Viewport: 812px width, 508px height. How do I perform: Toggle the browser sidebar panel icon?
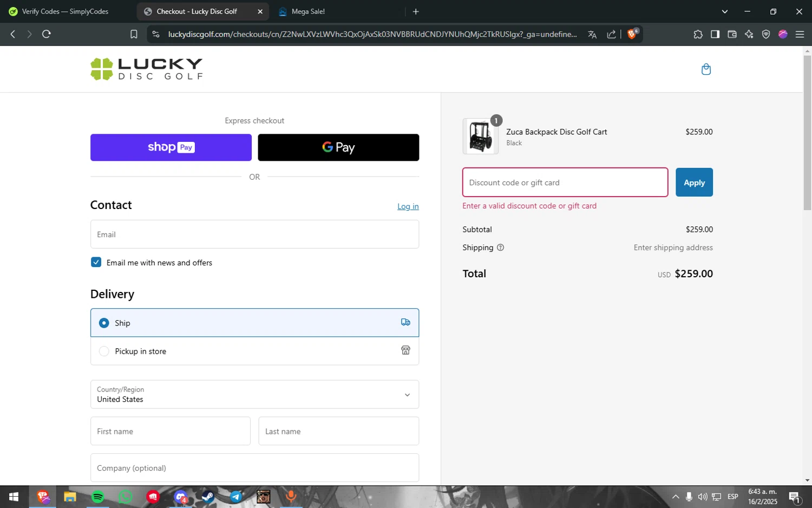point(715,34)
